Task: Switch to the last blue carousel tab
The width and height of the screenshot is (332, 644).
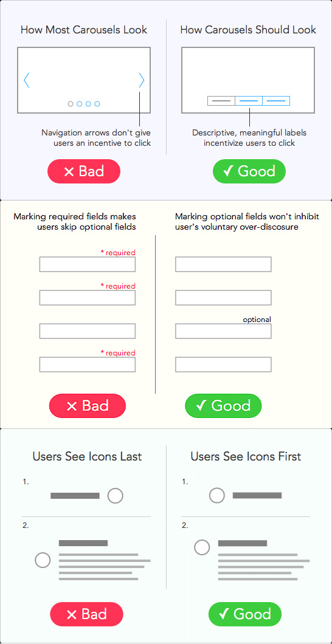Action: (276, 101)
